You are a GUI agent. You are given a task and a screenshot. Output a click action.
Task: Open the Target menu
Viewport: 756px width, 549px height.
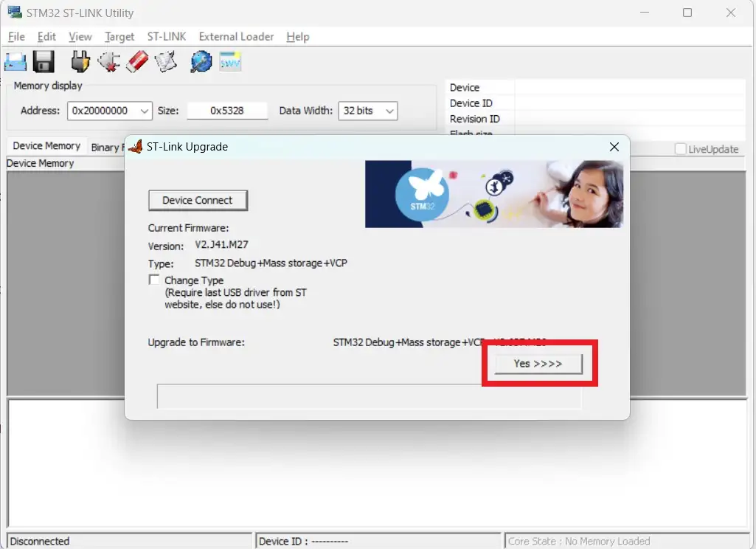tap(119, 37)
